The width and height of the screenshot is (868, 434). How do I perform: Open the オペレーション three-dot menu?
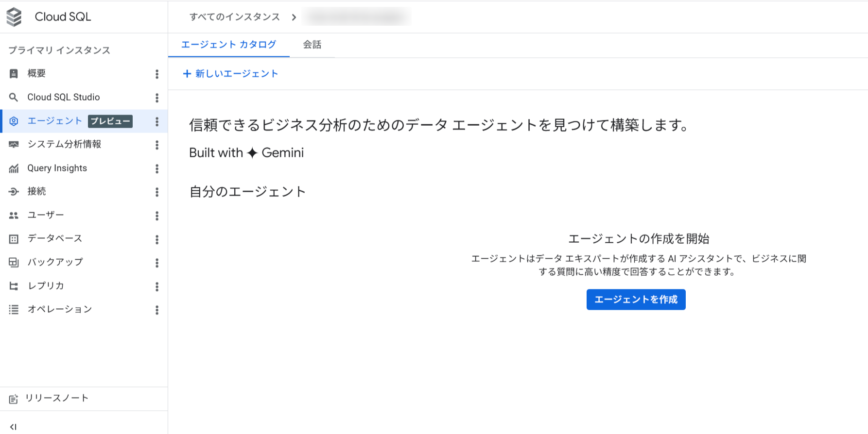click(x=157, y=310)
